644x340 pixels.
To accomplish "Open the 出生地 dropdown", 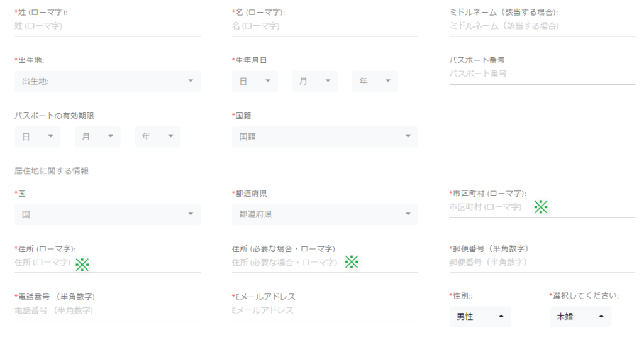I will [108, 81].
